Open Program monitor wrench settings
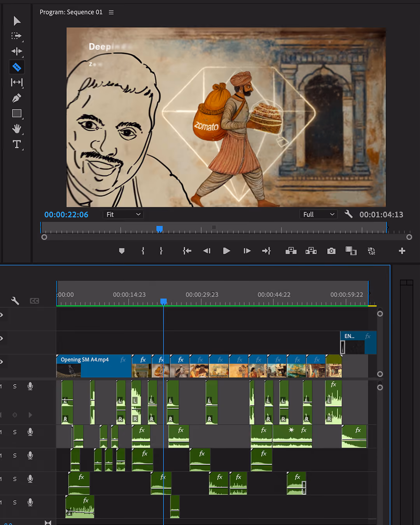Screen dimensions: 420x525 click(348, 214)
